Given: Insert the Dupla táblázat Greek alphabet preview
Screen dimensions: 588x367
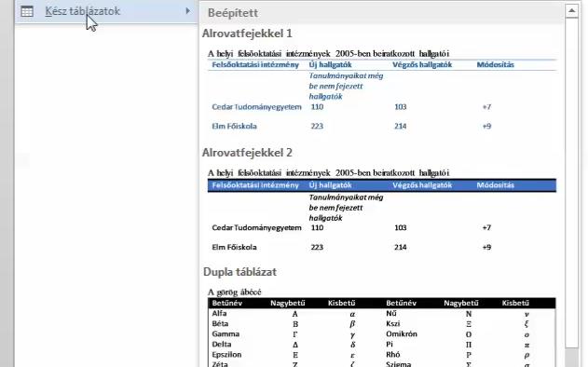Looking at the screenshot, I should (382, 327).
